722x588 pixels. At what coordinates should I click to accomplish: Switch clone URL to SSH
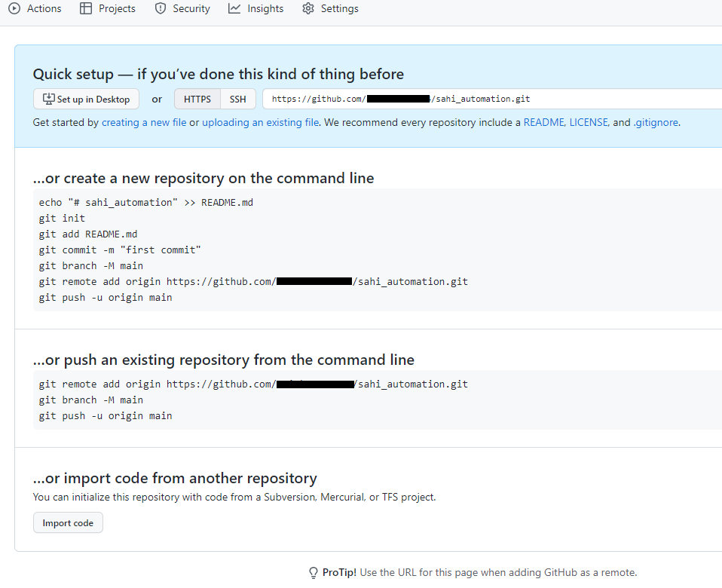[x=237, y=99]
